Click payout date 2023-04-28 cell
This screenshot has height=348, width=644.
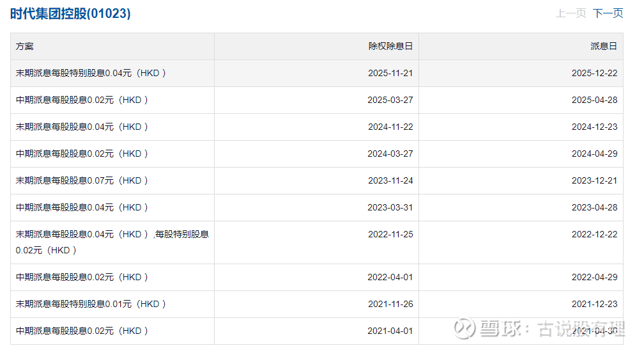click(x=594, y=208)
